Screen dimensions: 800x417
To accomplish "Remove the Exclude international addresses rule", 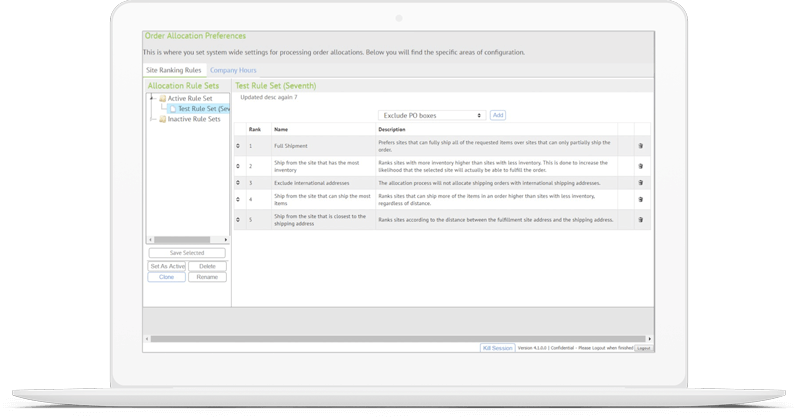I will pos(640,183).
